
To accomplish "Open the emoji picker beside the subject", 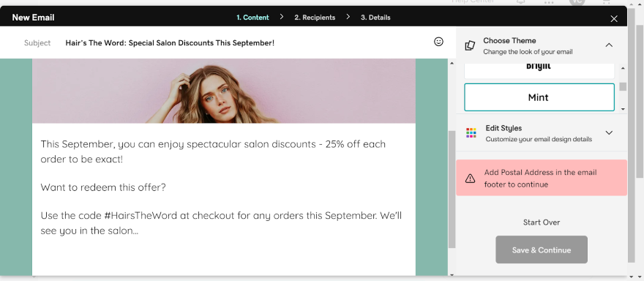I will point(438,42).
